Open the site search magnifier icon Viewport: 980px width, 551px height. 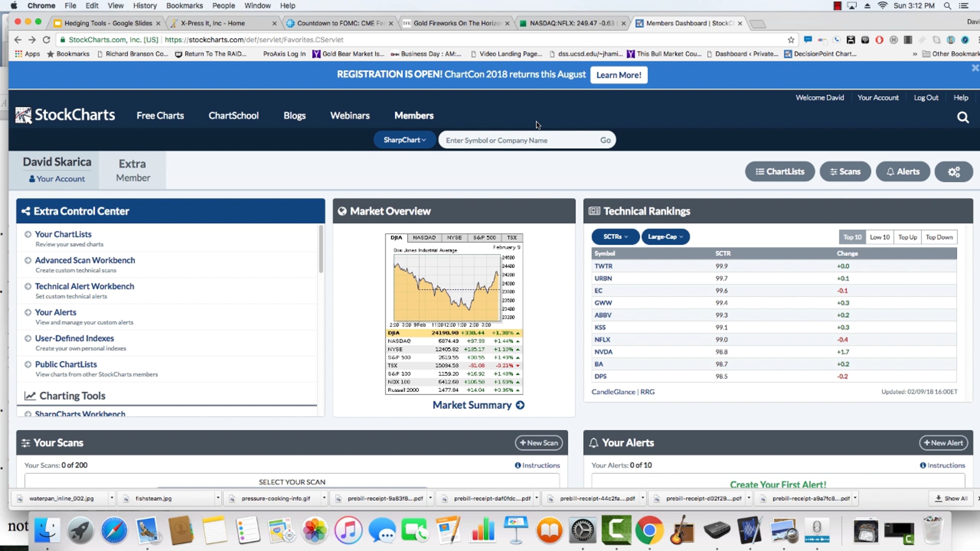pos(963,118)
